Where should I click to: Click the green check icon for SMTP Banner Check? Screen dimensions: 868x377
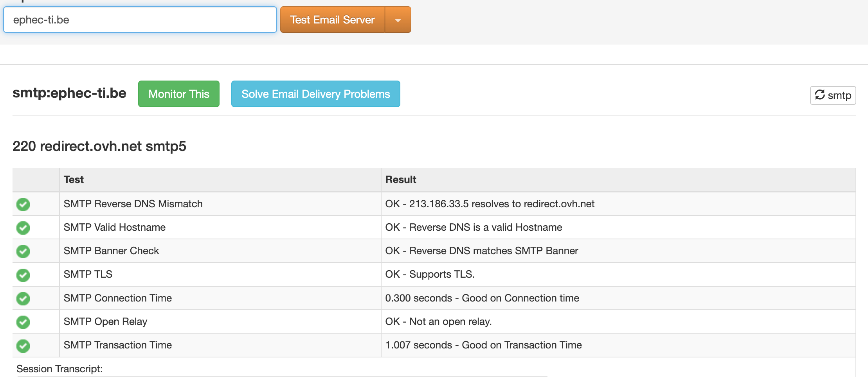(x=23, y=251)
